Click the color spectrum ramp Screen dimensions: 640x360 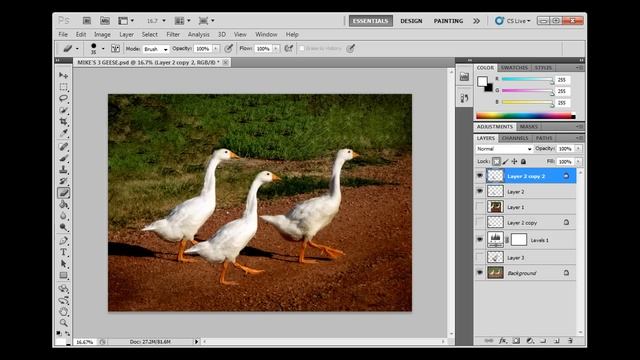point(526,116)
